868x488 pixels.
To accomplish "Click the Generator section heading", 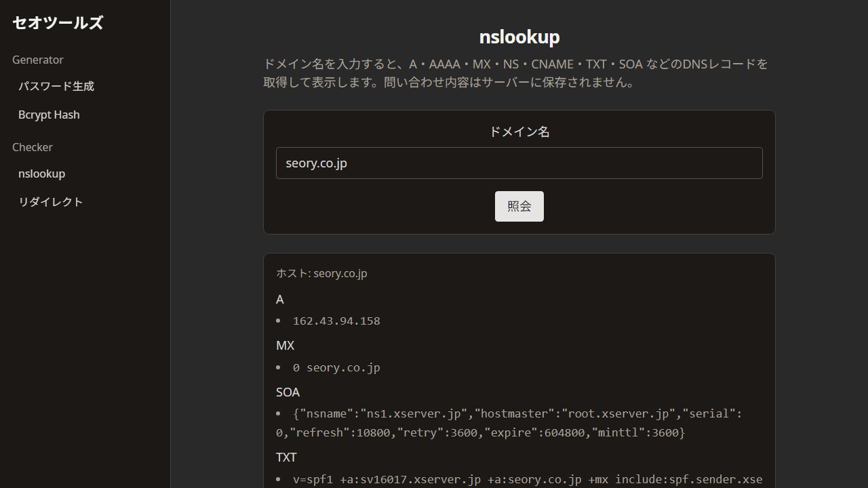I will [x=38, y=60].
